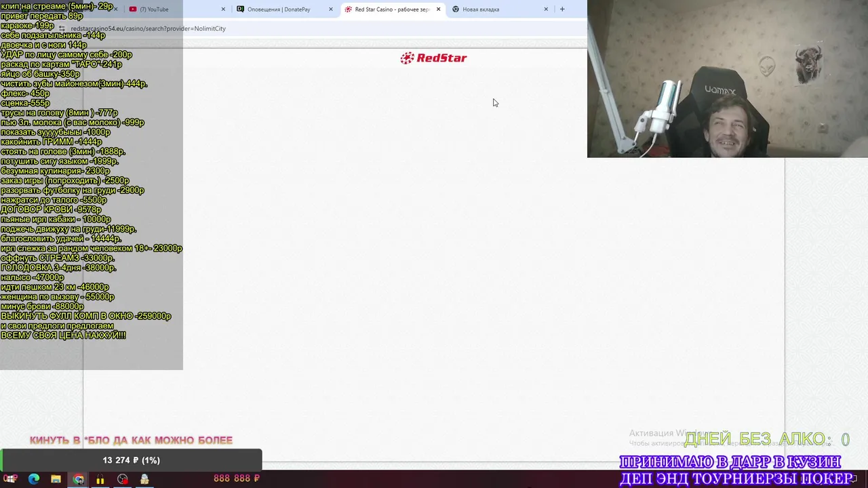Click the text 'флекс- 450р'
868x488 pixels.
click(x=25, y=94)
